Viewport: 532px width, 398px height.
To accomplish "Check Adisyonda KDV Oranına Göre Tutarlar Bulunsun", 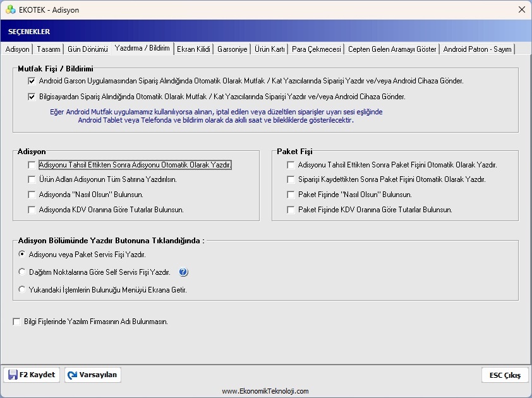I will (32, 210).
